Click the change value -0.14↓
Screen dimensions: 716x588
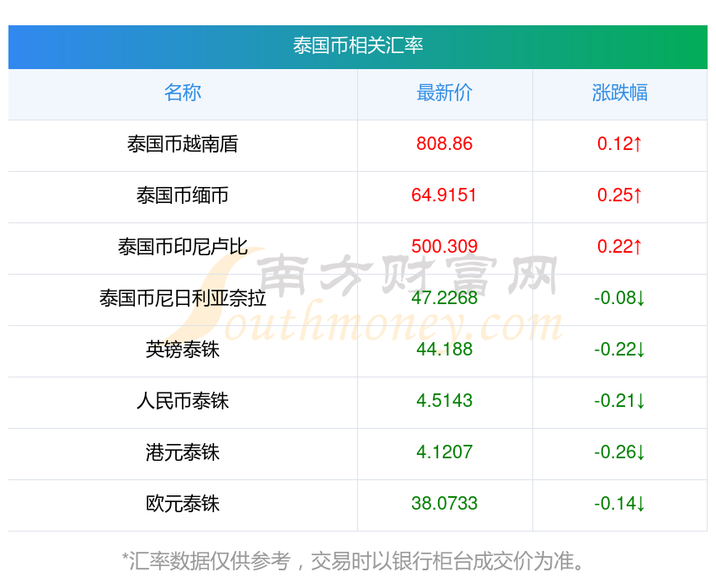click(620, 504)
